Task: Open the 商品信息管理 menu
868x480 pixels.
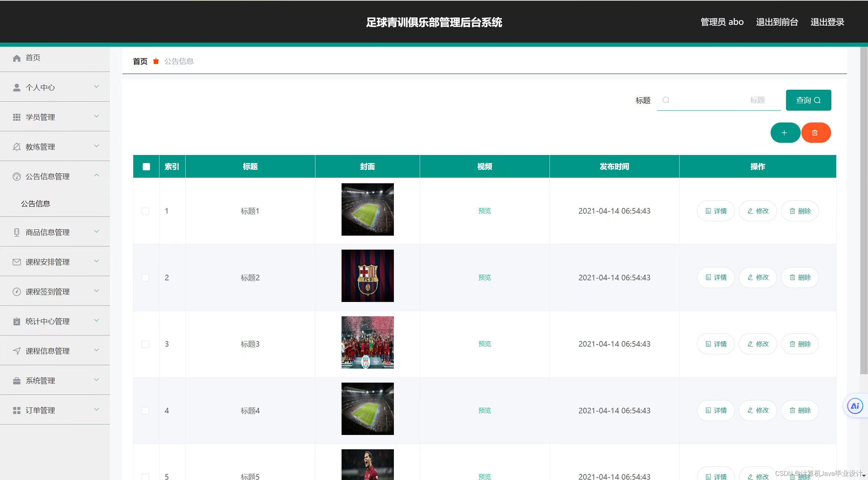Action: point(48,232)
